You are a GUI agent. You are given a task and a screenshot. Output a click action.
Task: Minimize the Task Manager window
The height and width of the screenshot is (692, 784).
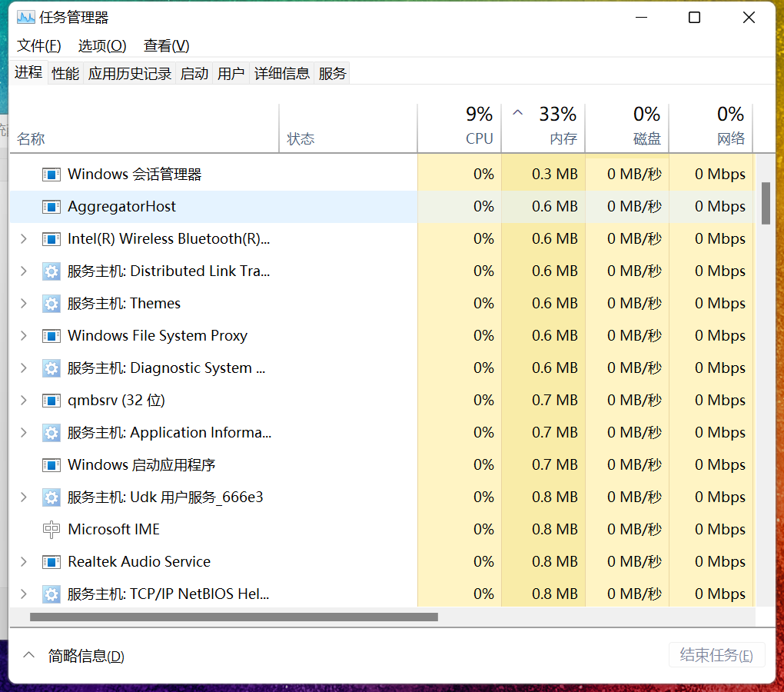642,18
